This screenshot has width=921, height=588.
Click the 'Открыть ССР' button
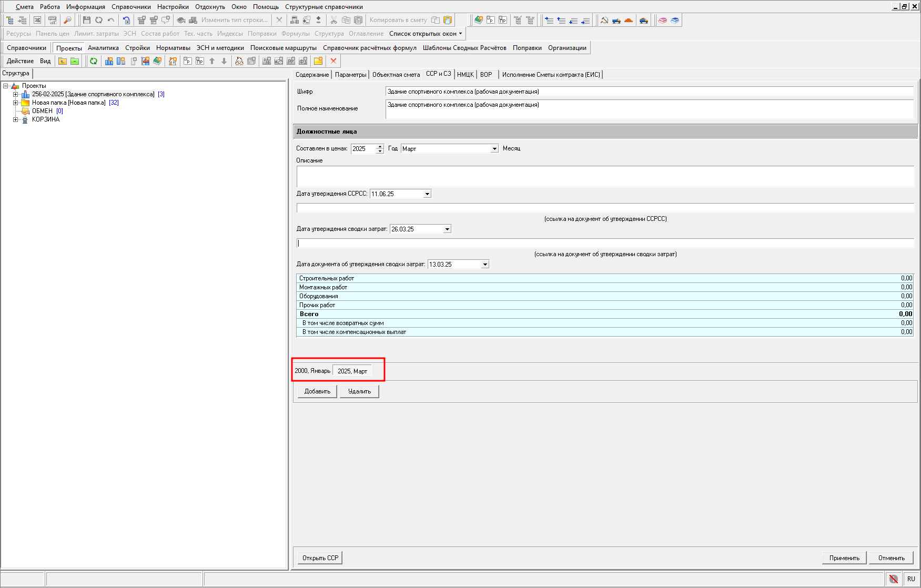(x=320, y=558)
